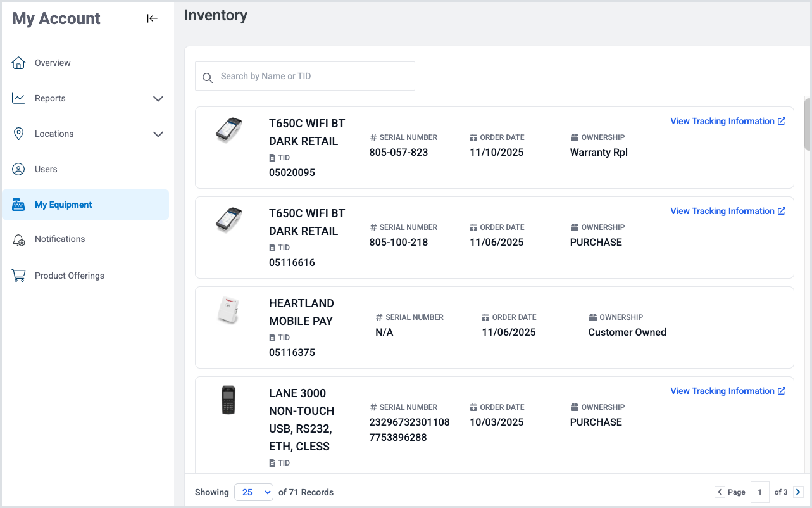Click the Product Offerings cart icon
Screen dimensions: 812x508
[x=19, y=276]
